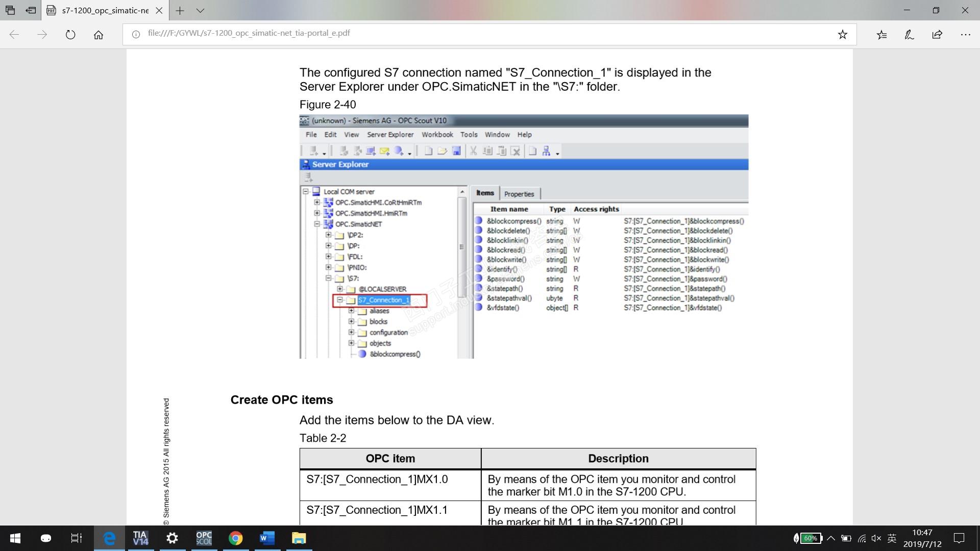Click the Home button in Edge
Image resolution: width=980 pixels, height=551 pixels.
coord(99,35)
